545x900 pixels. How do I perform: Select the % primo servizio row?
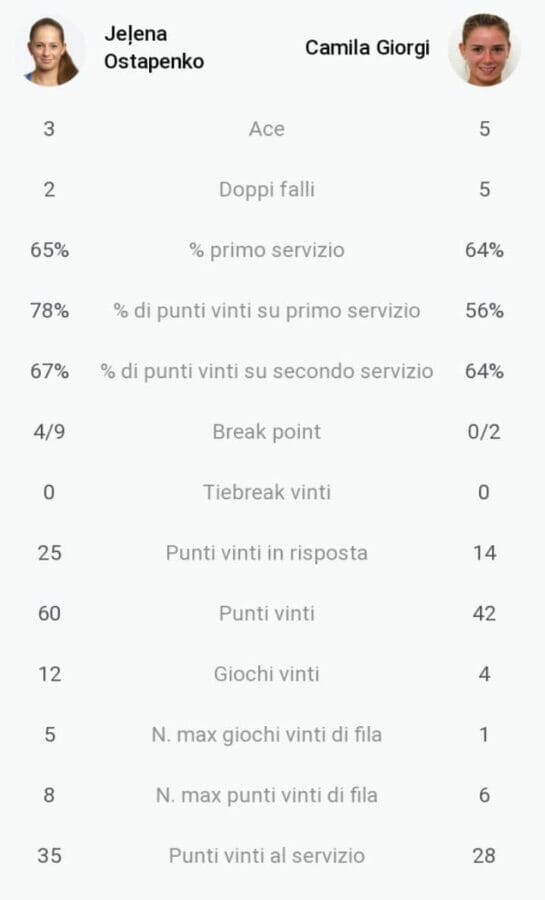click(267, 250)
